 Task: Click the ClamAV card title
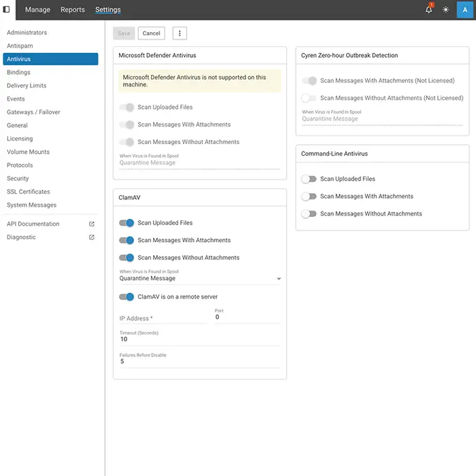(129, 198)
